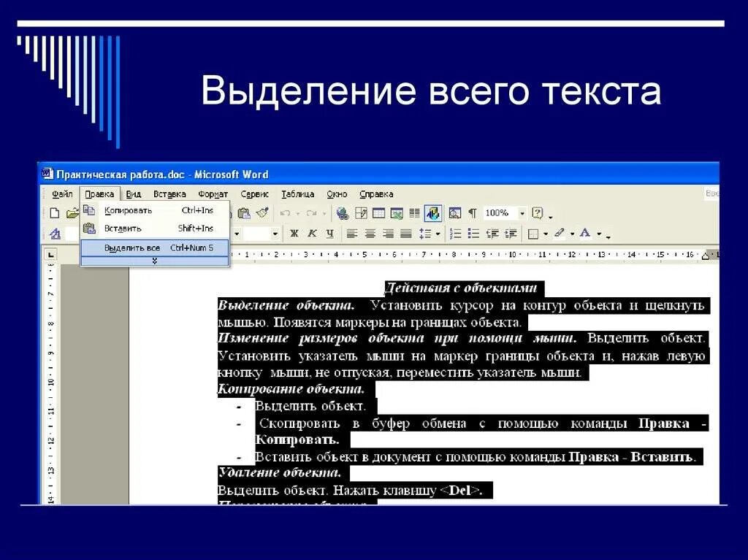Click the ruler tab-type selector button

click(50, 254)
